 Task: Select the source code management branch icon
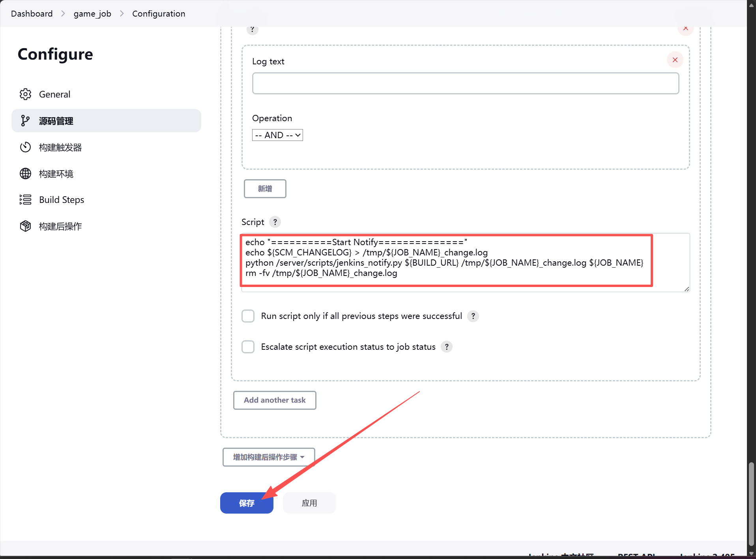click(x=26, y=121)
